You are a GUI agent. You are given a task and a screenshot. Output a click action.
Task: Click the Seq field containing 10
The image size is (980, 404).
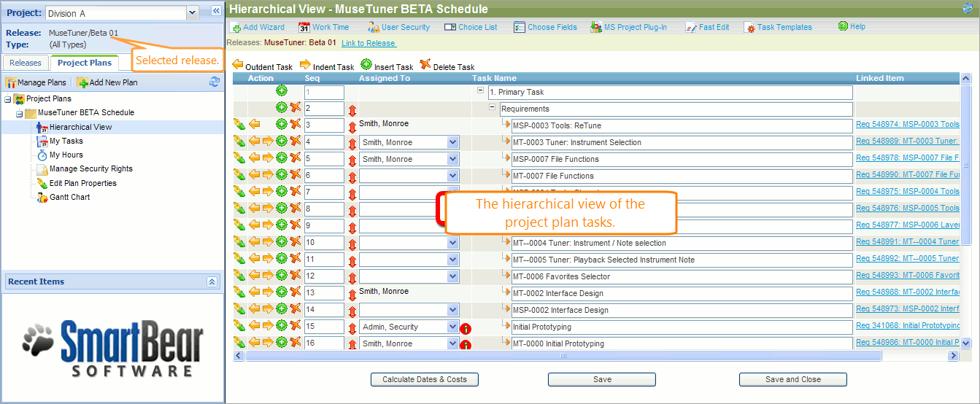[x=324, y=243]
